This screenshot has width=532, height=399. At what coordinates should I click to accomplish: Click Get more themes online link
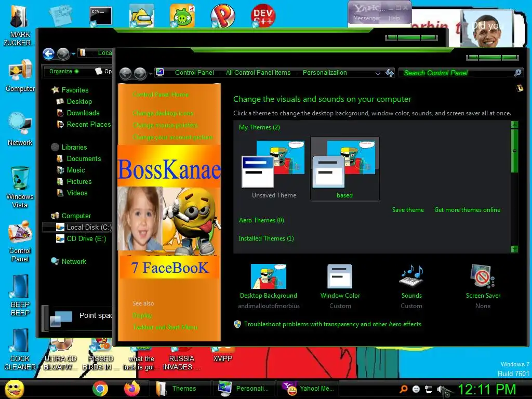467,210
